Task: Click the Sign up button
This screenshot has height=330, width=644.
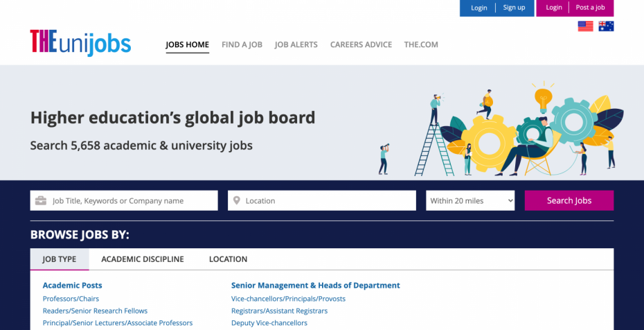Action: click(515, 8)
